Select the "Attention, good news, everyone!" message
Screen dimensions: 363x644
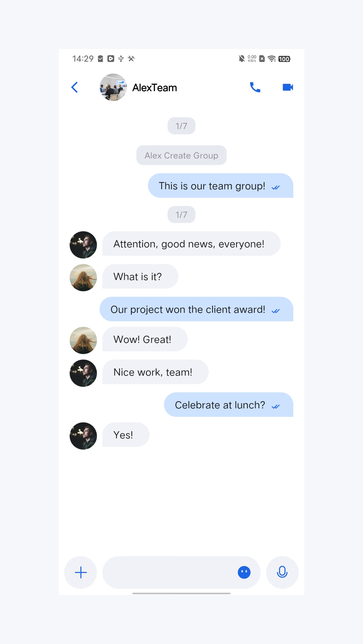click(191, 244)
